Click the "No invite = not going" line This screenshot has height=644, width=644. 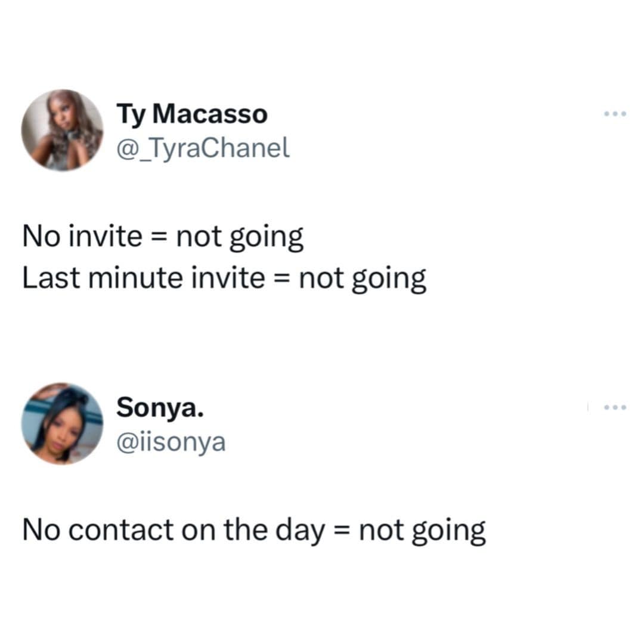[163, 237]
